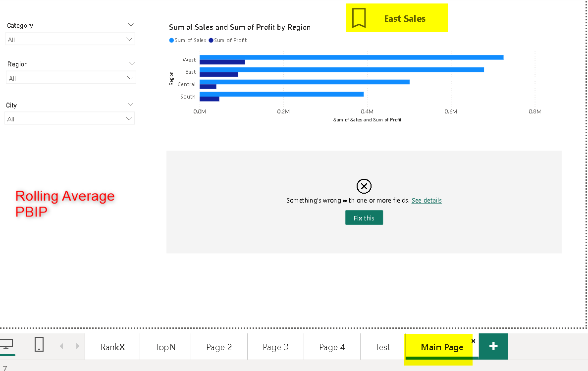Open the Category All dropdown
This screenshot has height=371, width=588.
tap(70, 39)
